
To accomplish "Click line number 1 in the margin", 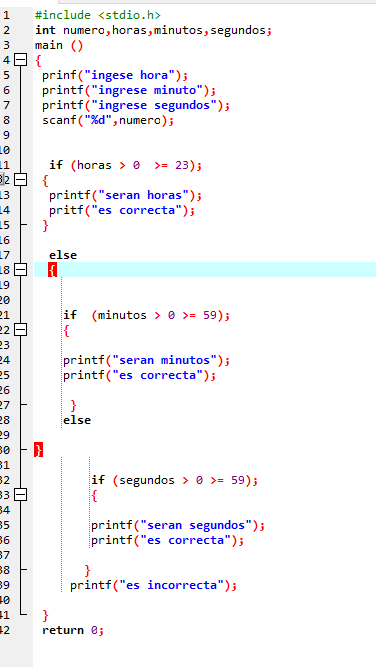I will [x=6, y=16].
